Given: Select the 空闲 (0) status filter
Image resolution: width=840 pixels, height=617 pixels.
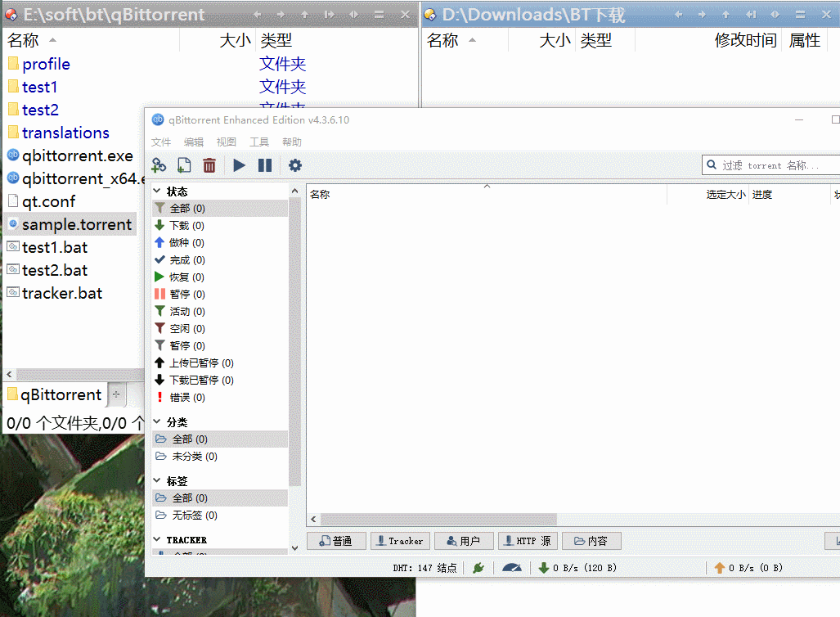Looking at the screenshot, I should click(x=220, y=329).
